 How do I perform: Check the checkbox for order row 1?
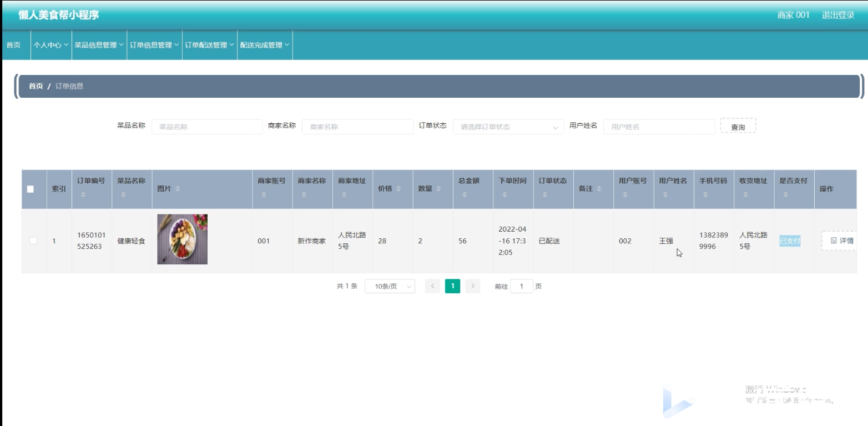pos(33,240)
